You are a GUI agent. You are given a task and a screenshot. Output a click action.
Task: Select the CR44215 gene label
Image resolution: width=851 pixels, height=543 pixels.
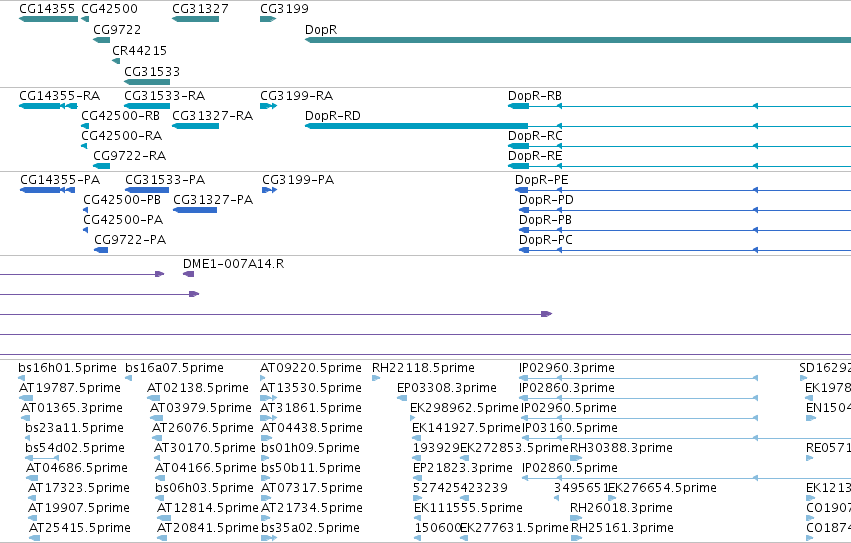139,50
